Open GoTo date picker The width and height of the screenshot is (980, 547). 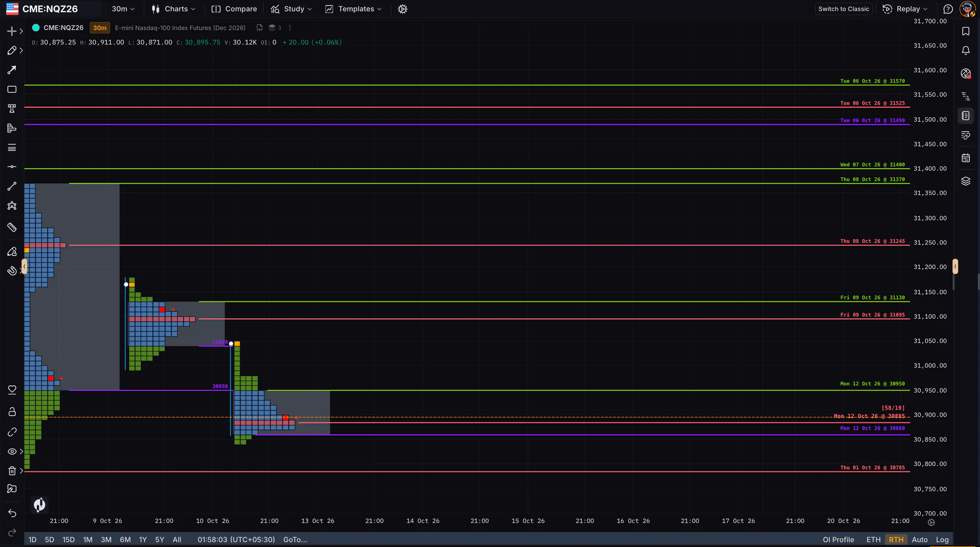click(295, 540)
